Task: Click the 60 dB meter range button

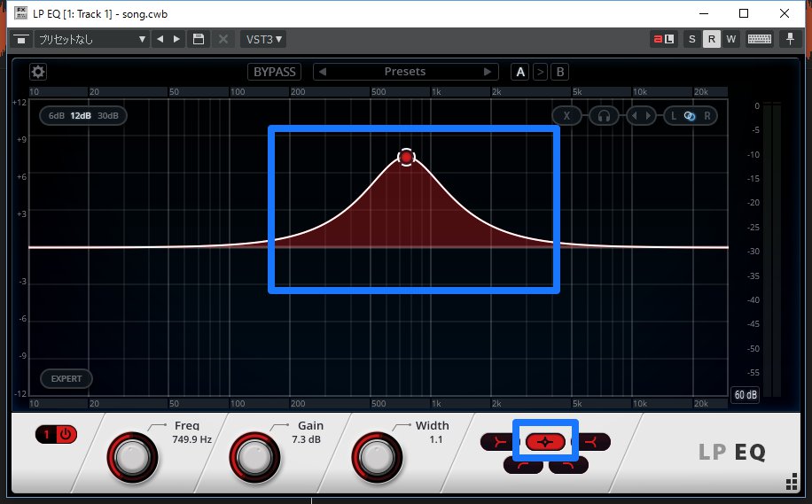Action: 745,395
